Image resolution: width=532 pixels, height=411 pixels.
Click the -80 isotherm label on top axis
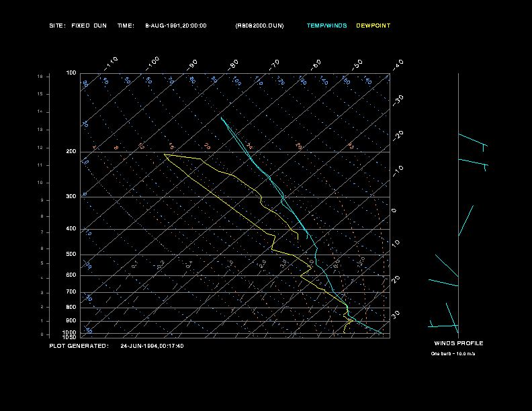coord(233,64)
